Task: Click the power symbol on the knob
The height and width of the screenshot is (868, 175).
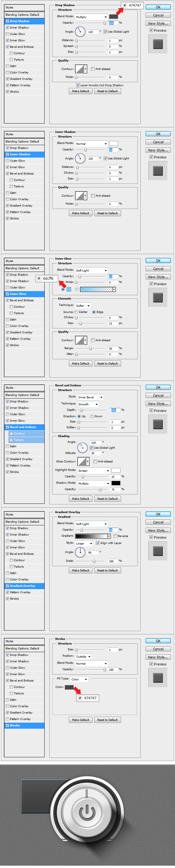Action: [x=87, y=812]
